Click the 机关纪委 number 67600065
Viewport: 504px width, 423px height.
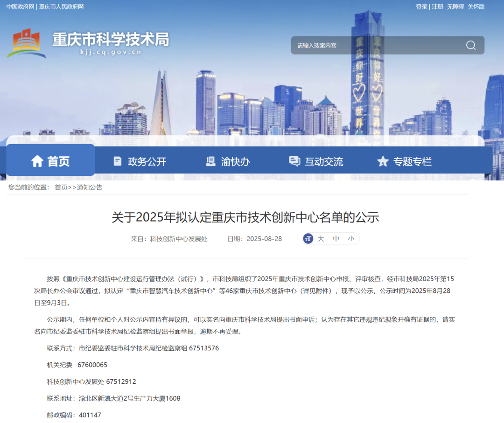92,365
